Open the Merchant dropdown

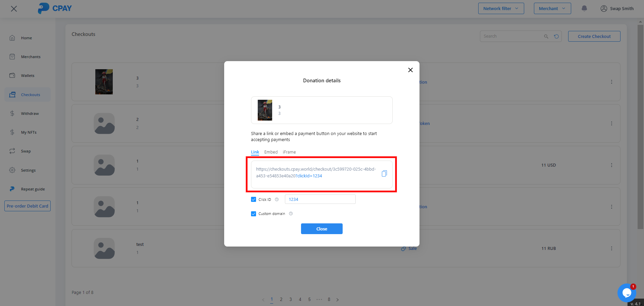tap(552, 8)
